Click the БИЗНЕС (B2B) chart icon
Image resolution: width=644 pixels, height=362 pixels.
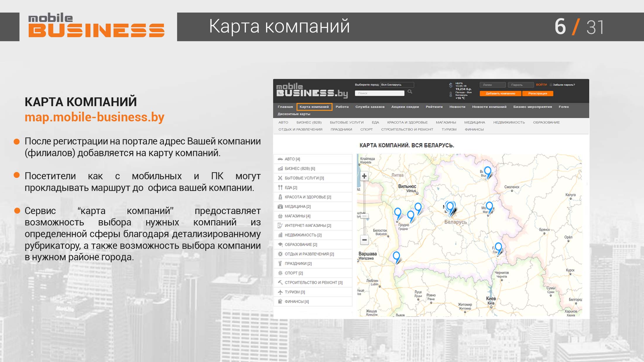pos(280,168)
